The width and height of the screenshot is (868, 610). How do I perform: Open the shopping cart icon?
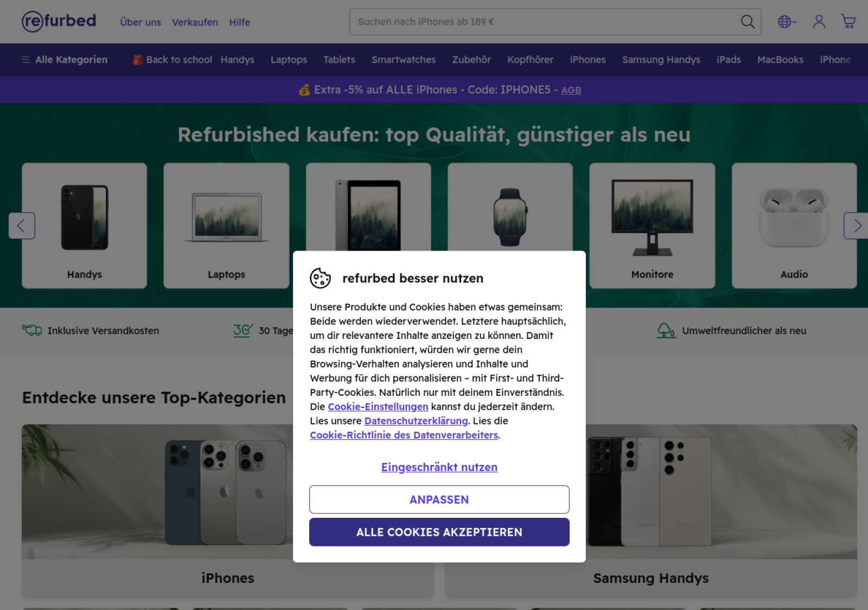click(848, 22)
